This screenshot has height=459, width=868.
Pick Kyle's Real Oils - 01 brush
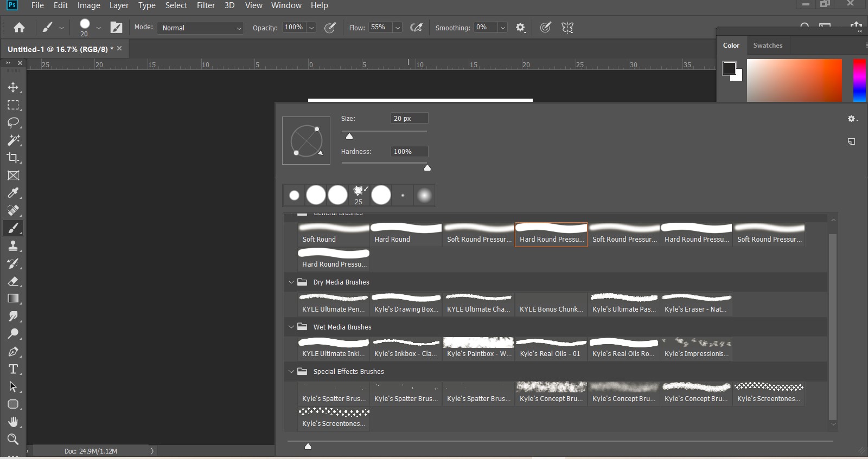(x=551, y=348)
